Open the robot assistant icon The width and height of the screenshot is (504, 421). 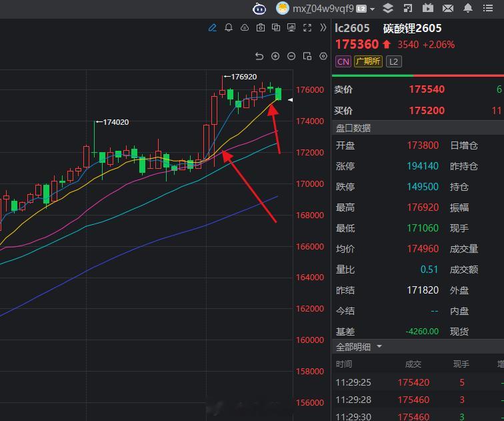pyautogui.click(x=259, y=9)
